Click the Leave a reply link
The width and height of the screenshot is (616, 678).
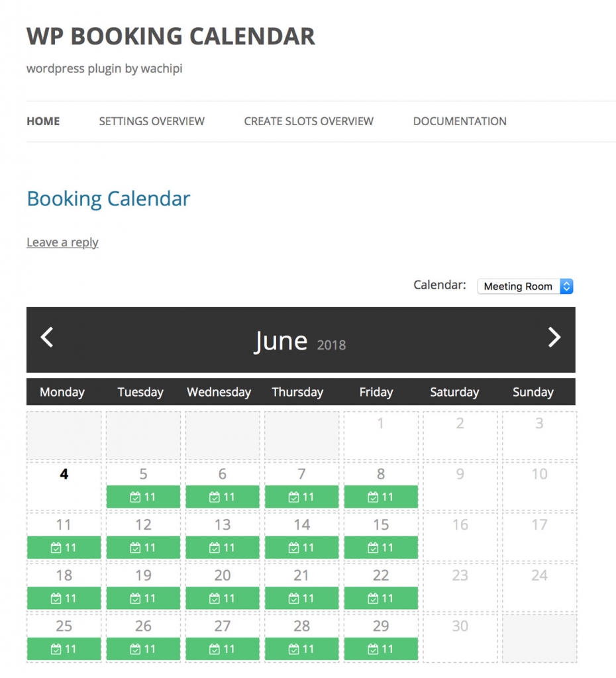click(62, 242)
